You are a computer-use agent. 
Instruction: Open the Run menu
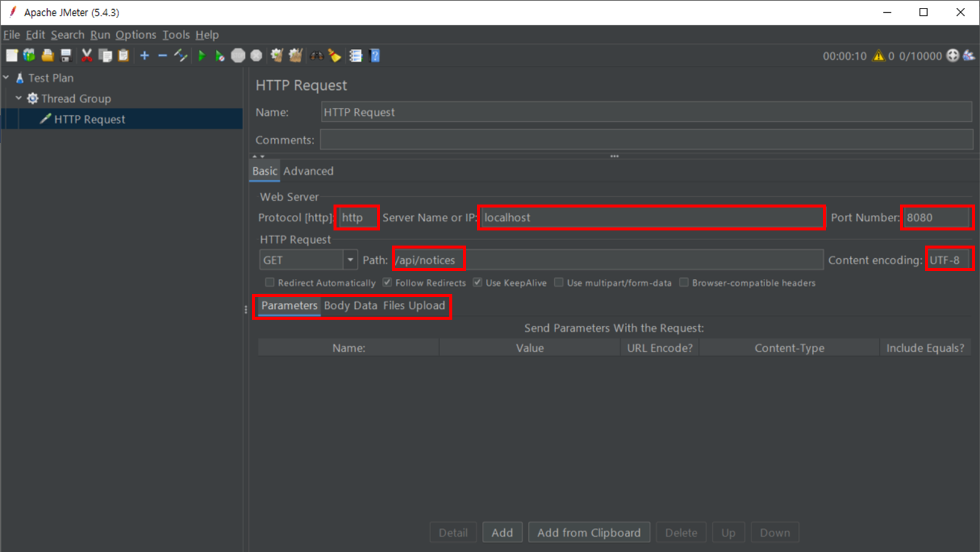(100, 35)
